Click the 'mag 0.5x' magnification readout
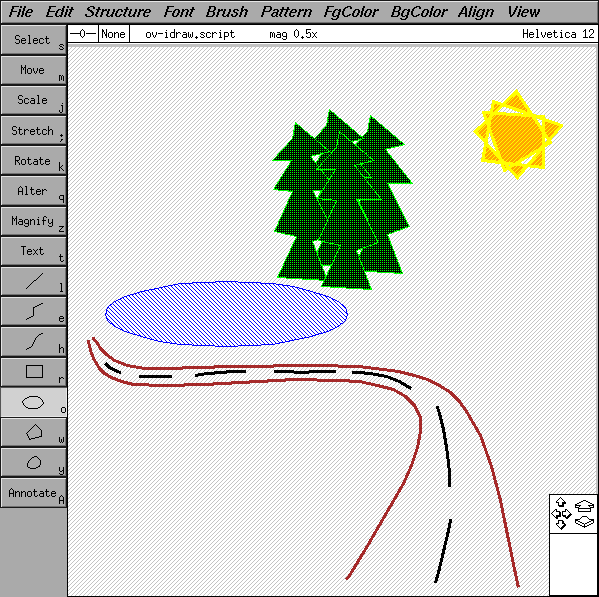The width and height of the screenshot is (599, 597). [293, 34]
